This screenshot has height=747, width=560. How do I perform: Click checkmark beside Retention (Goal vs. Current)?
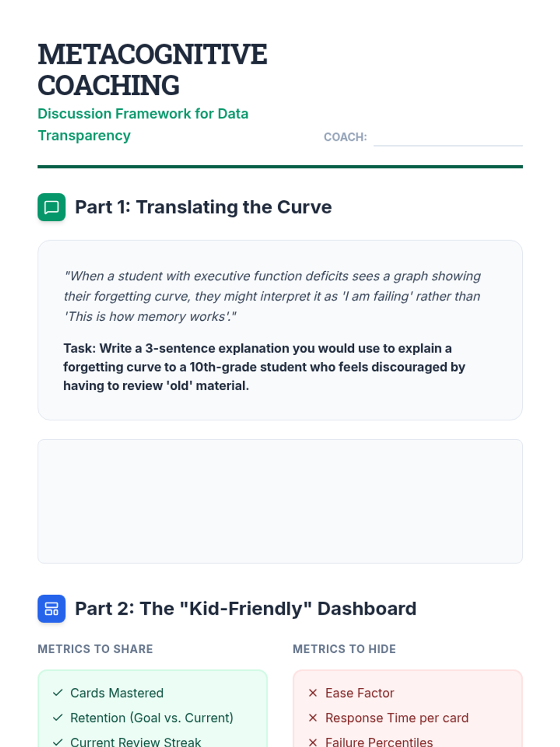click(x=58, y=718)
